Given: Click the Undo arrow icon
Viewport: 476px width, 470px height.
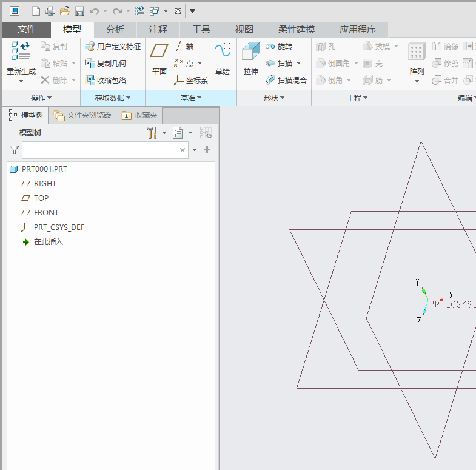Looking at the screenshot, I should tap(94, 12).
